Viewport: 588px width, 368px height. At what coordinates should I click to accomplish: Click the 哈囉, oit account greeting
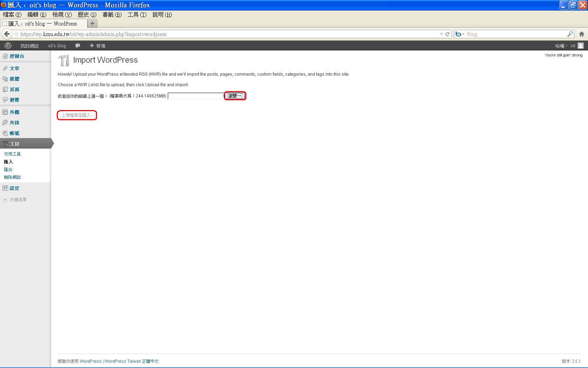[x=565, y=46]
